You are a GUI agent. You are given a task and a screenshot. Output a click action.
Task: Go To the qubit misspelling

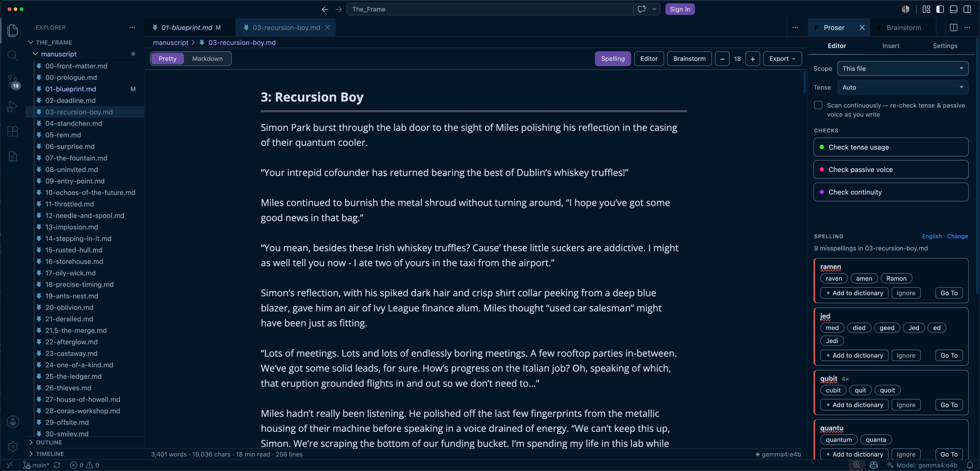coord(949,405)
